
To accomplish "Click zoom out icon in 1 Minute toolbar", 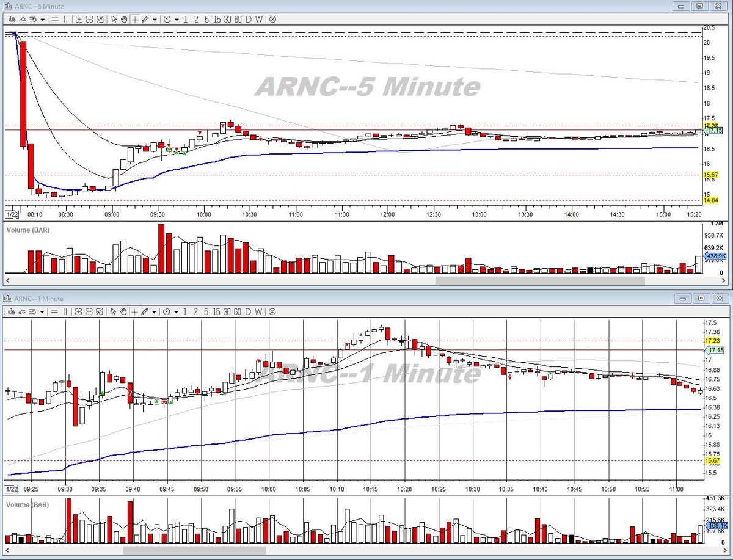I will tap(90, 311).
